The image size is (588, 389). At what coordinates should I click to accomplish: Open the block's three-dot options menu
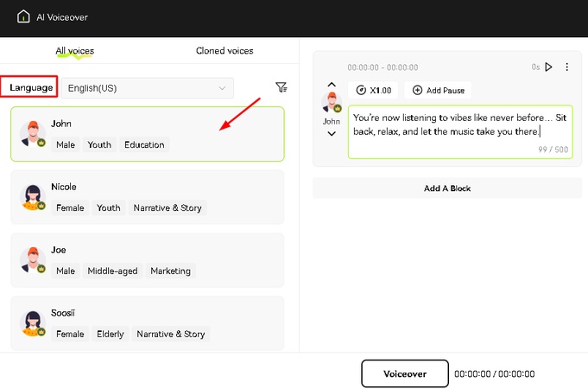coord(567,67)
